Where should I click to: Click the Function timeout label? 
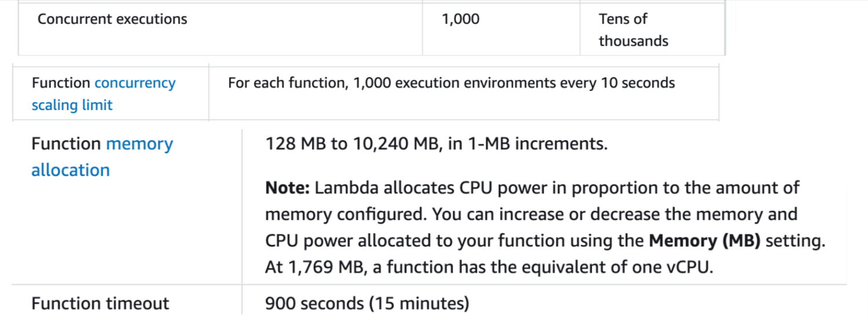pos(100,303)
